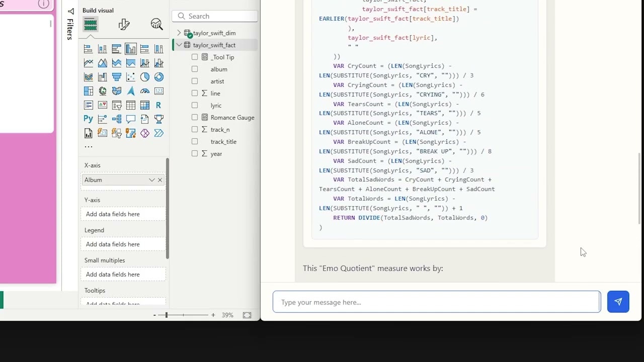Screen dimensions: 644x362
Task: Click the Small multiples data fields well
Action: 123,274
